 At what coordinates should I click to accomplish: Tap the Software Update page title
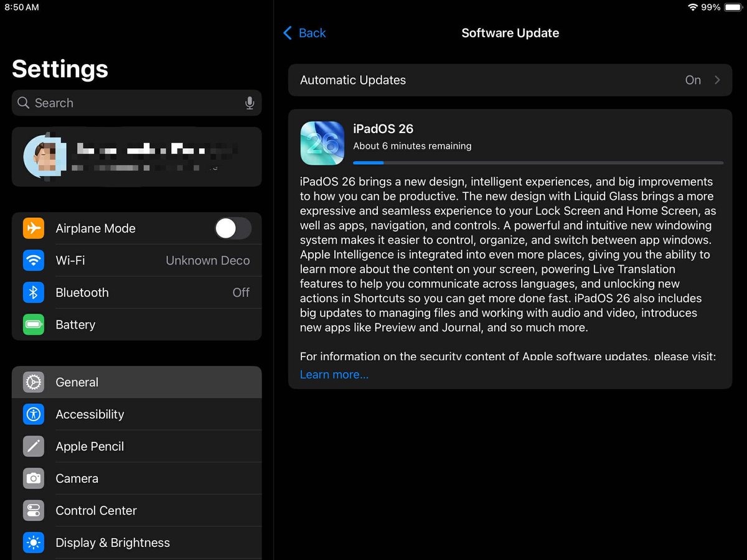click(x=510, y=33)
